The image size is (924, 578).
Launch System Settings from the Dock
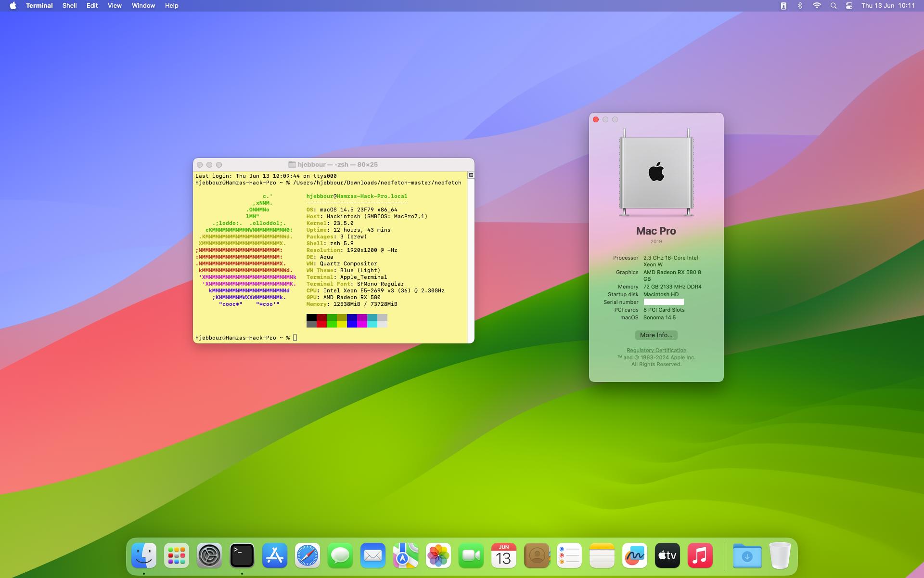[209, 556]
